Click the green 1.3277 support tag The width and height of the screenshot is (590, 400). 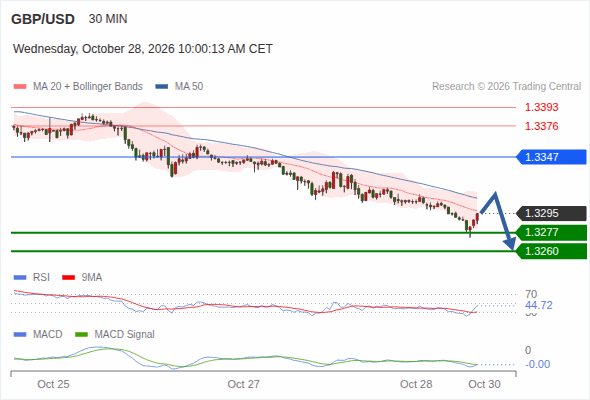(x=552, y=232)
